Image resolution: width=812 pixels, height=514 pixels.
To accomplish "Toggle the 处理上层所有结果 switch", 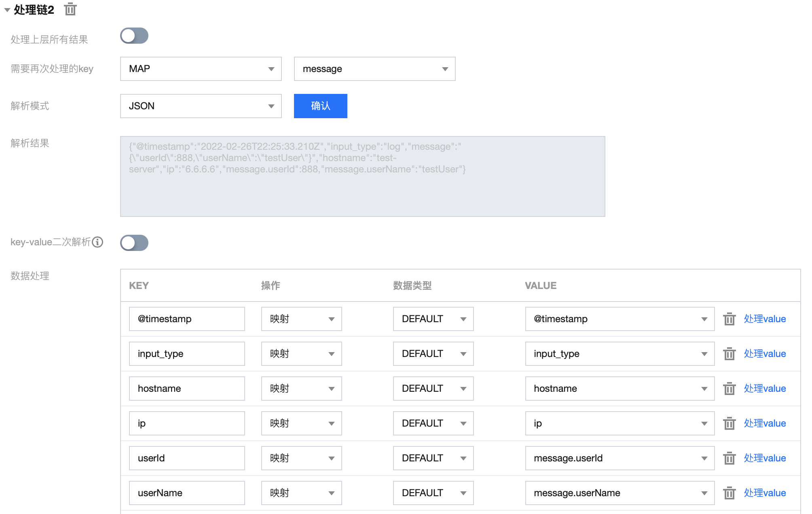I will (134, 36).
